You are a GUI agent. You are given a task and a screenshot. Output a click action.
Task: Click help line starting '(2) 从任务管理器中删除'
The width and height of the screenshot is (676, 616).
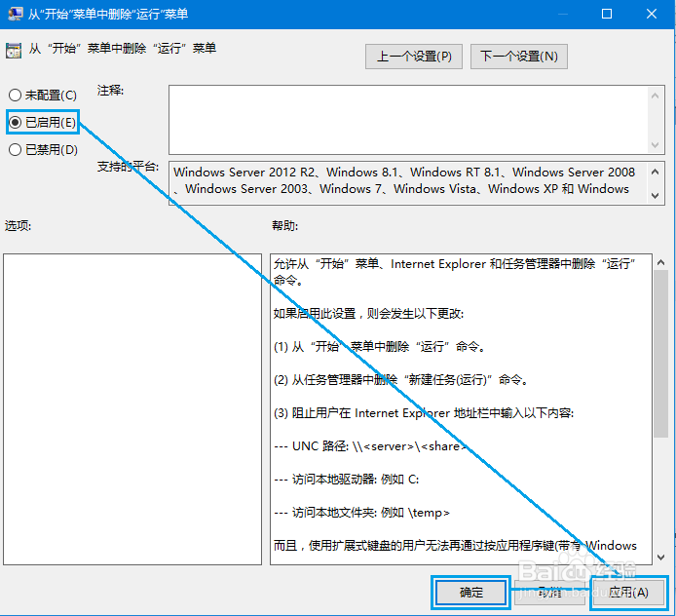(x=401, y=379)
